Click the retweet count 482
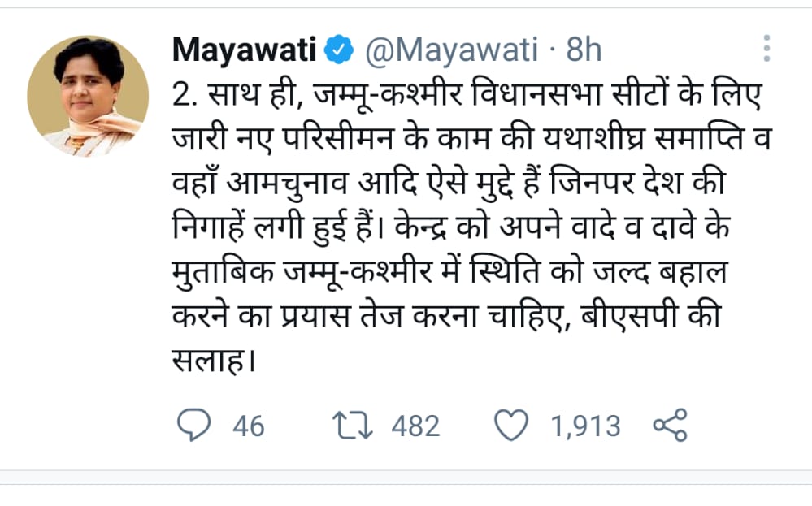 [415, 426]
